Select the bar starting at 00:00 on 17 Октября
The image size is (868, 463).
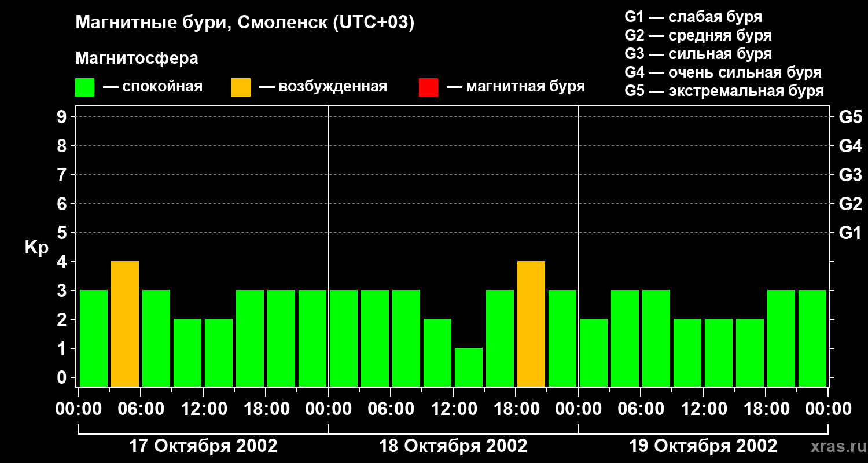94,338
